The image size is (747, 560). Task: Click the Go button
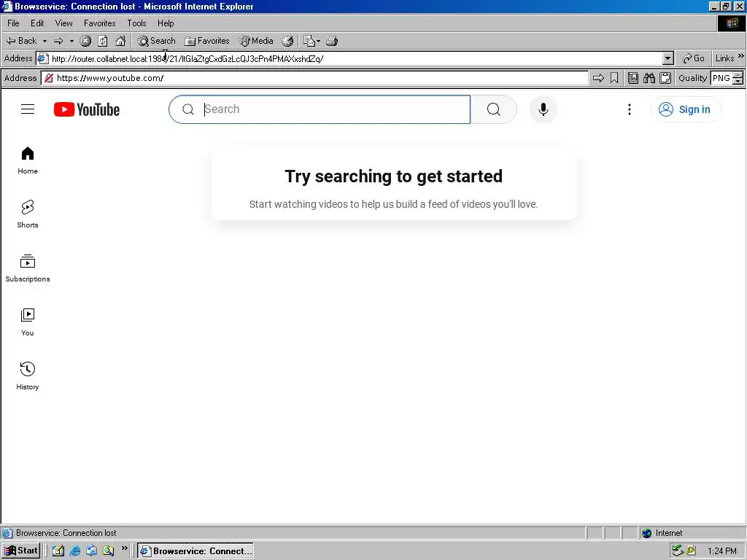694,58
